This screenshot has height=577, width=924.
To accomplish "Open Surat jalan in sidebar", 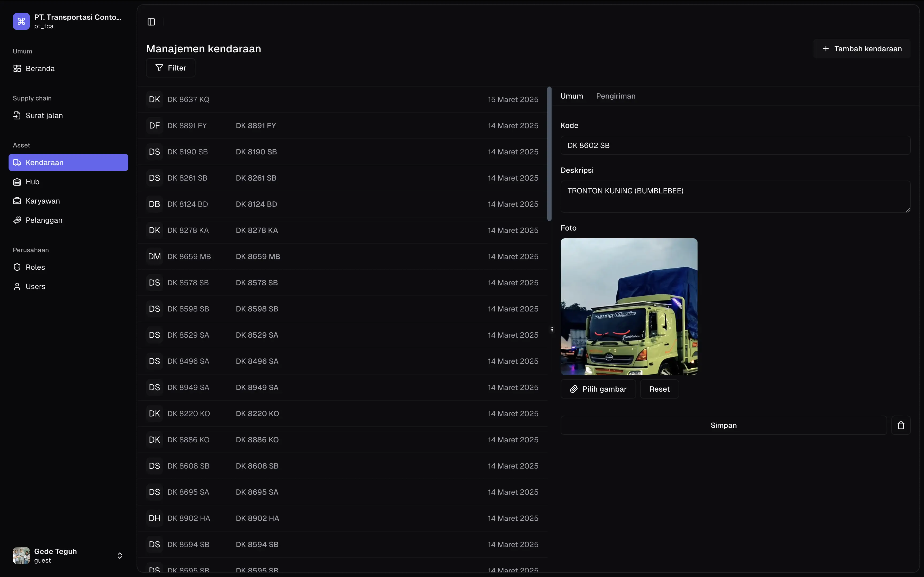I will pyautogui.click(x=44, y=116).
